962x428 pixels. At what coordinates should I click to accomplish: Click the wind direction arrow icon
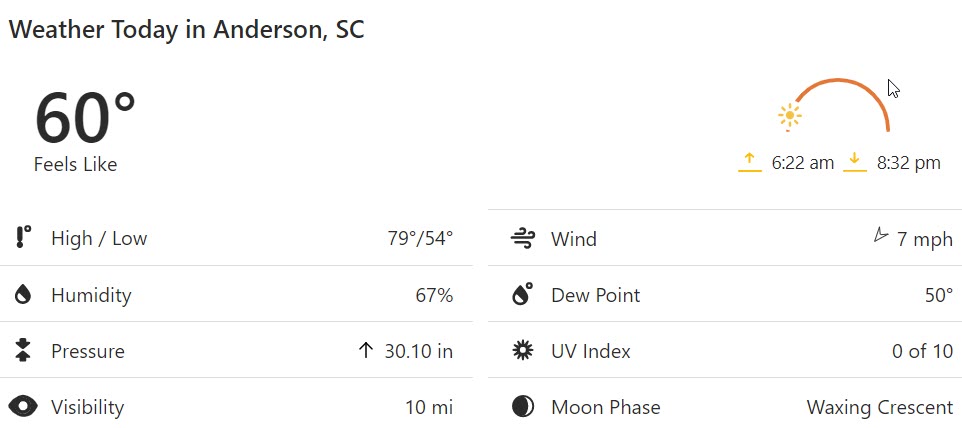click(x=880, y=235)
